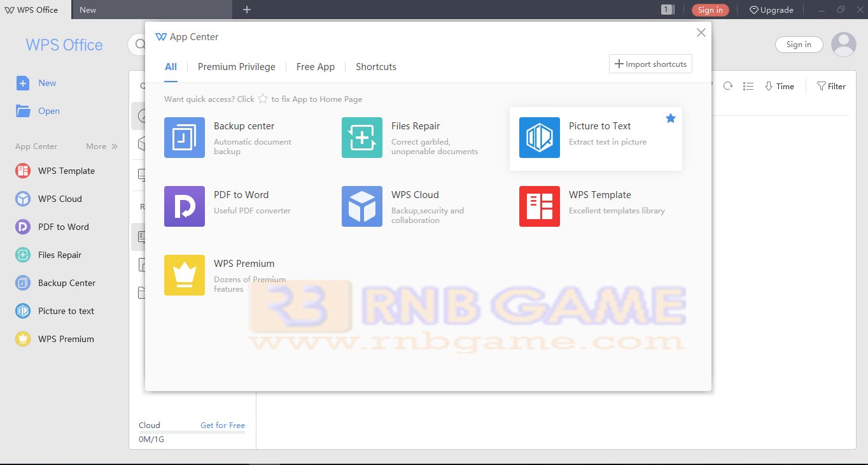The image size is (868, 465).
Task: Launch PDF to Word from the sidebar
Action: 52,227
